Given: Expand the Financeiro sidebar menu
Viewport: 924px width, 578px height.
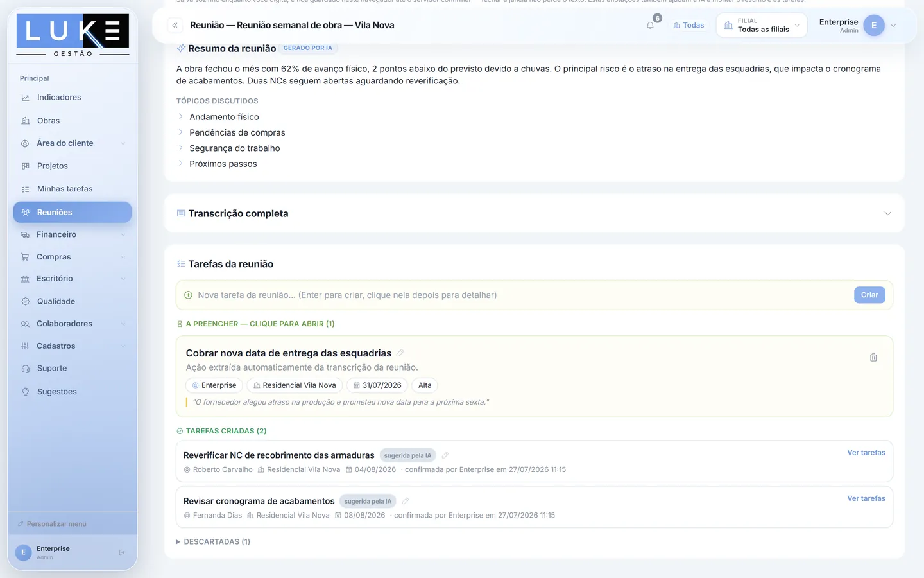Looking at the screenshot, I should coord(73,234).
